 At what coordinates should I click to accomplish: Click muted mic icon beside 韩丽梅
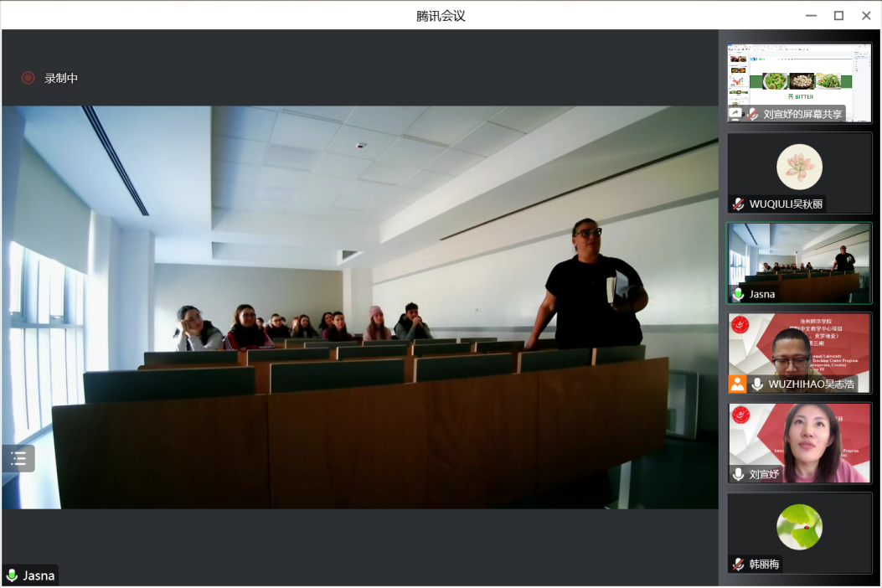coord(738,565)
